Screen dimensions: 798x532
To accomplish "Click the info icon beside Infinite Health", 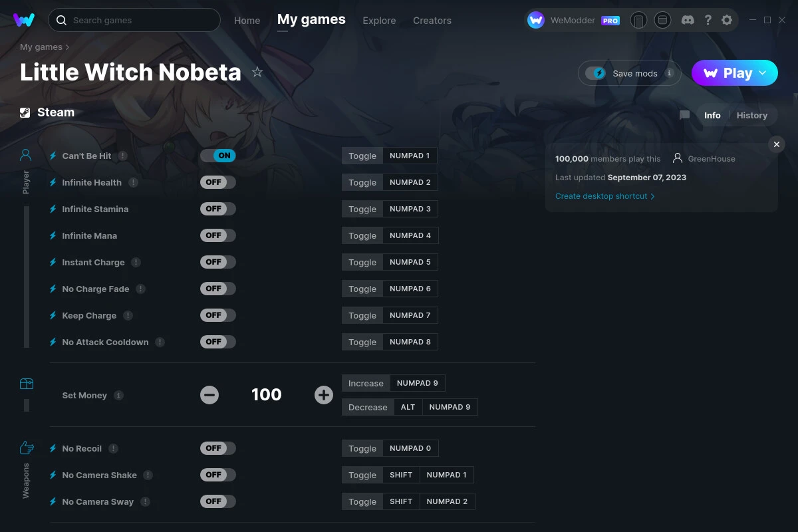I will 134,182.
